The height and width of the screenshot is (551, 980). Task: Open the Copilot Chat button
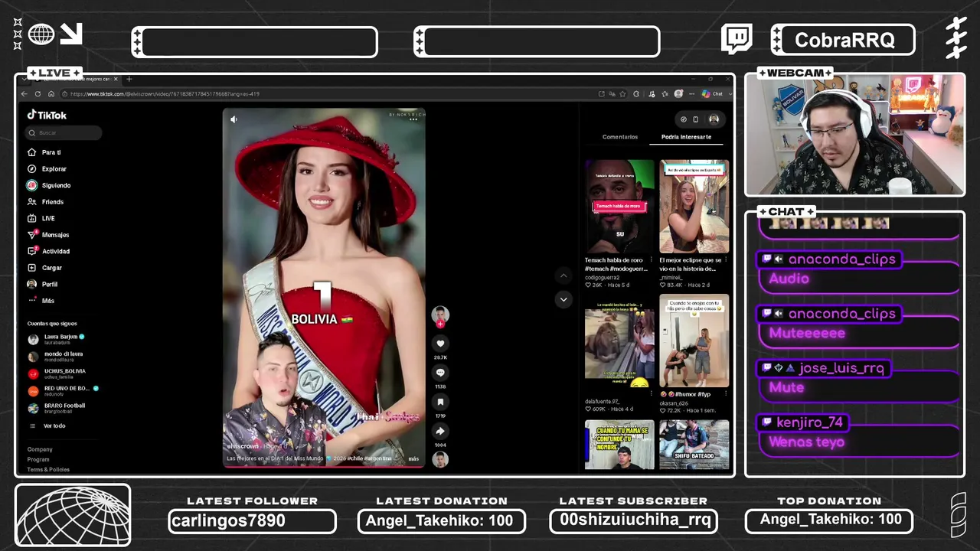[712, 94]
